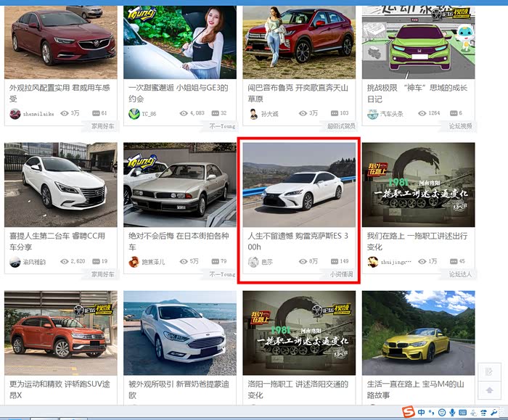Click comment count icon on 阎巴音布鲁克 post
Image resolution: width=508 pixels, height=420 pixels.
click(334, 113)
